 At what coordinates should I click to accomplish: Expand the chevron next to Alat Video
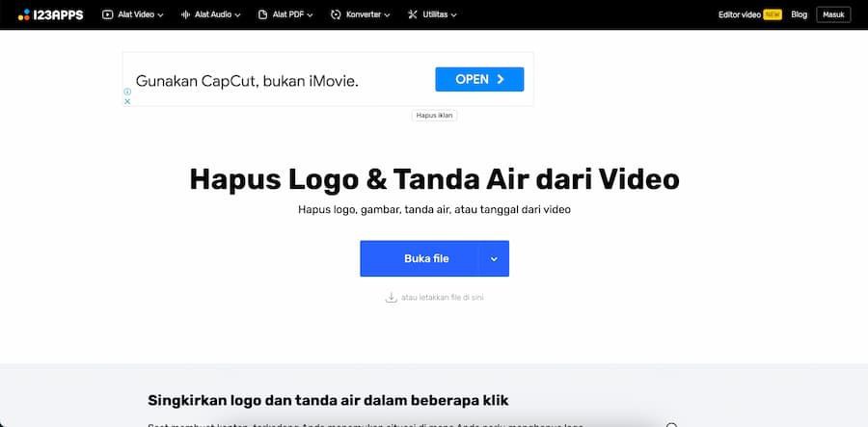click(160, 15)
